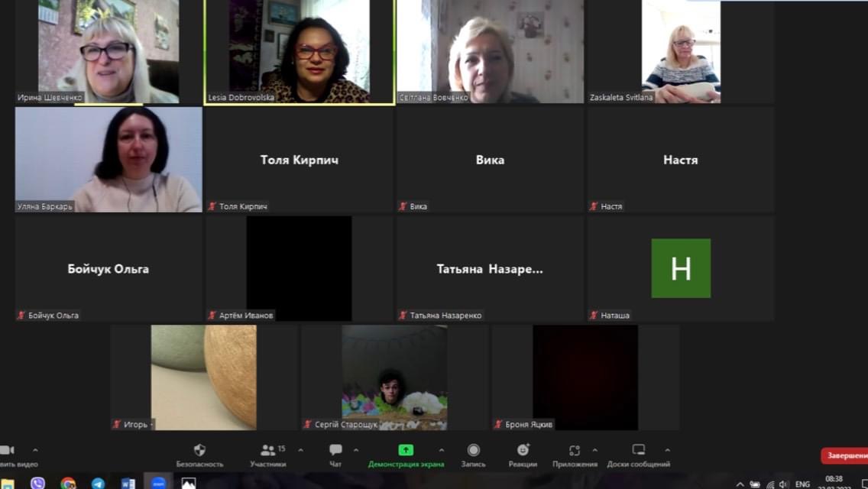868x489 pixels.
Task: Expand the arrow next to Демонстрация экрана
Action: click(441, 450)
